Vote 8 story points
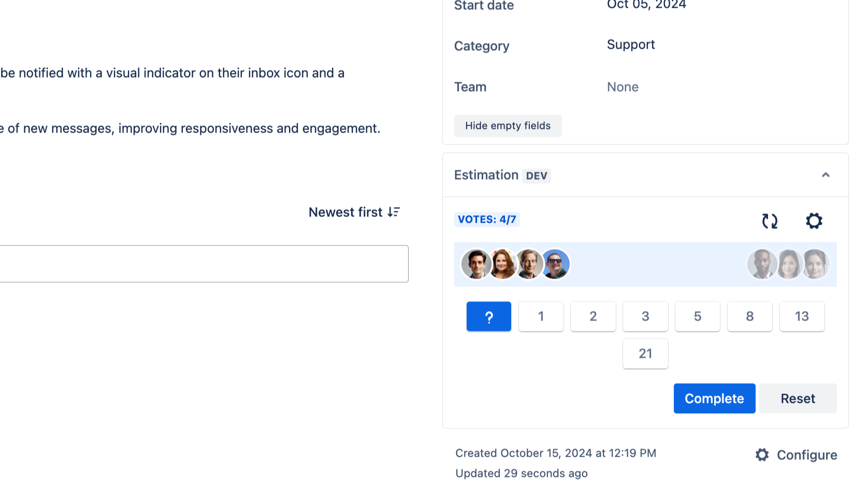 (749, 316)
